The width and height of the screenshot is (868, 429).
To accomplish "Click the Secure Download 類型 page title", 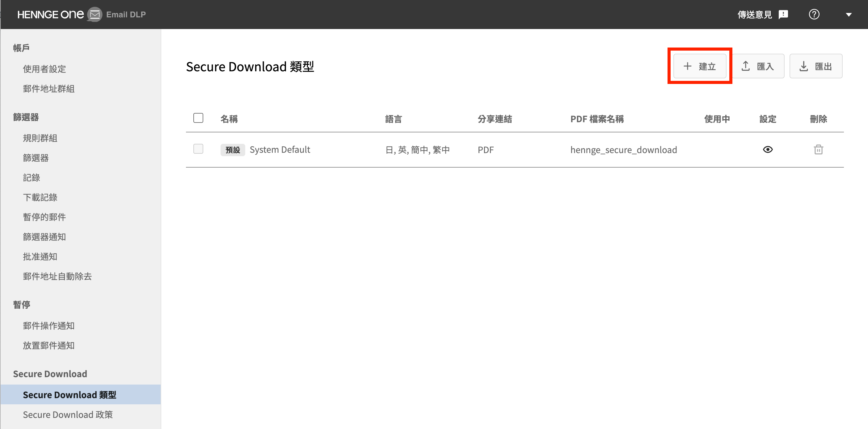I will [250, 67].
